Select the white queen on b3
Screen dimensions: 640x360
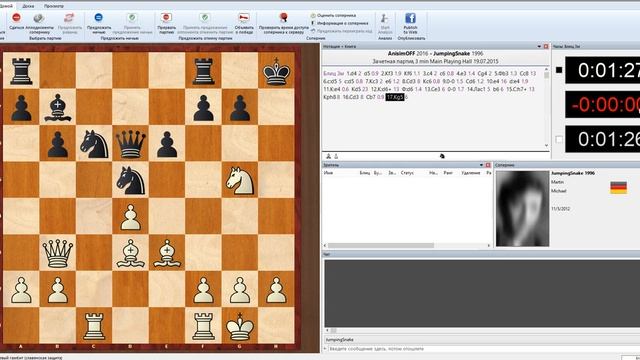tap(58, 253)
